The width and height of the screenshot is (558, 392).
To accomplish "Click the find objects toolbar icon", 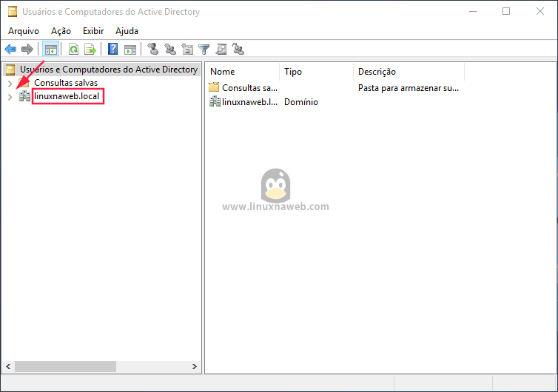I will click(221, 50).
